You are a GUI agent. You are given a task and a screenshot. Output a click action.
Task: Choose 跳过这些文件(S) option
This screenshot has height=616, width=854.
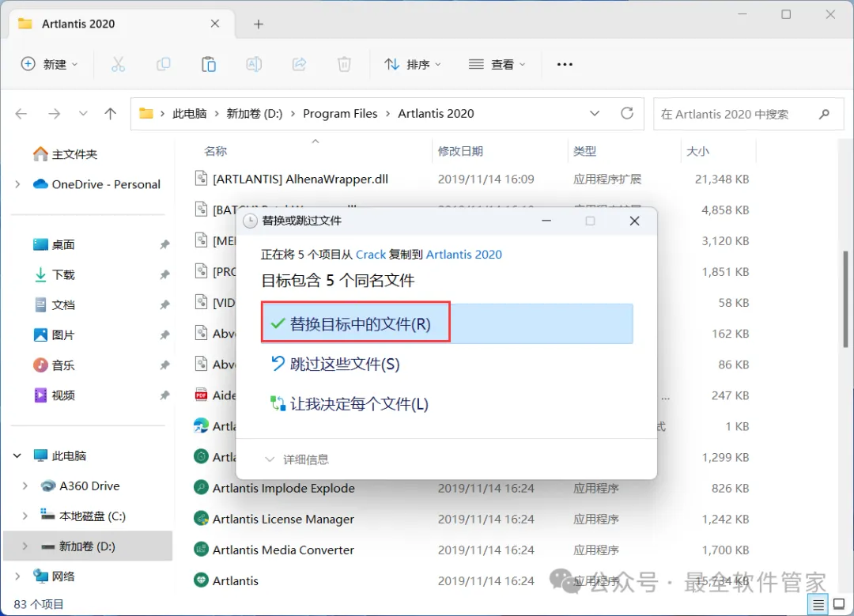(345, 364)
